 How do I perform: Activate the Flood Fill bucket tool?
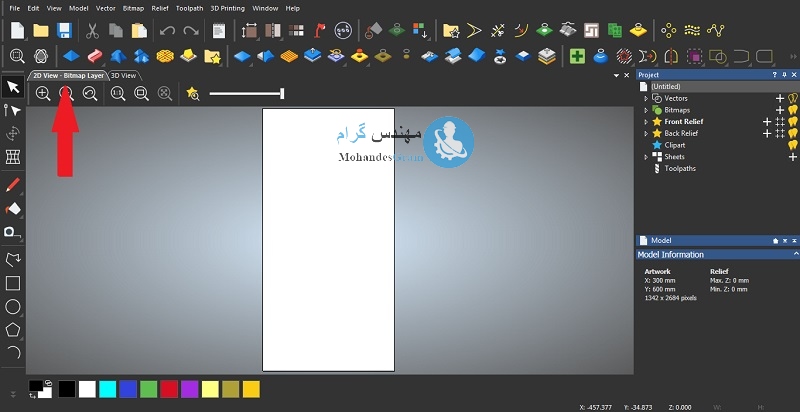coord(13,209)
